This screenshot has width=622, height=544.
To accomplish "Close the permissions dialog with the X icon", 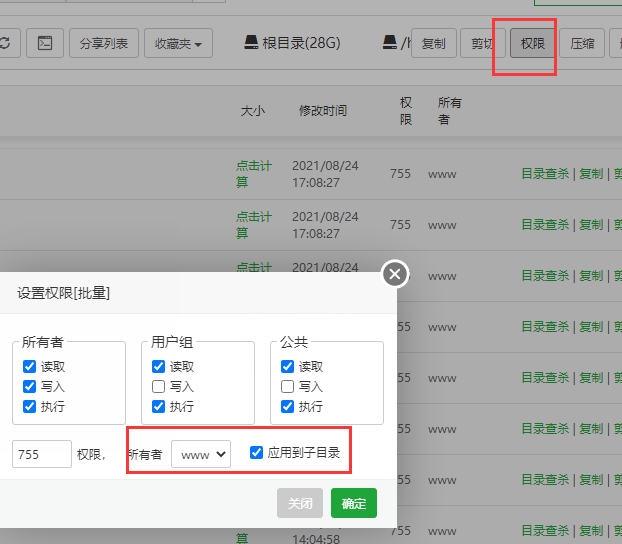I will 395,274.
